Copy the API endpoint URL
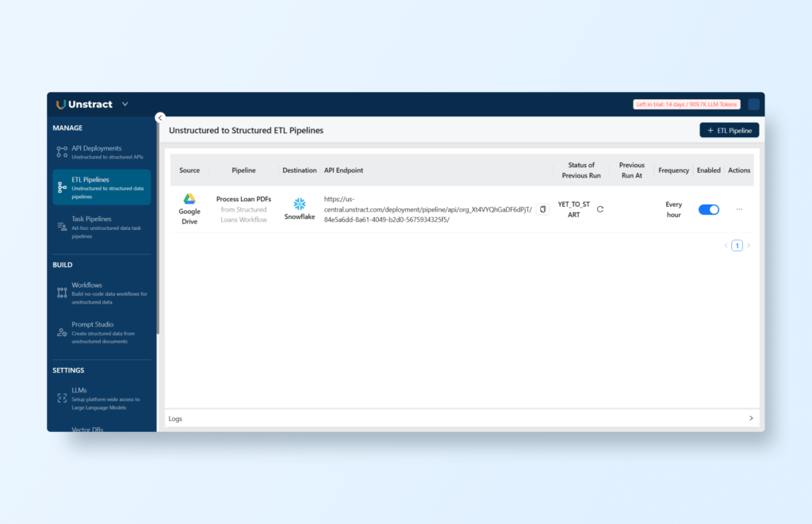Screen dimensions: 812x524 coord(543,209)
